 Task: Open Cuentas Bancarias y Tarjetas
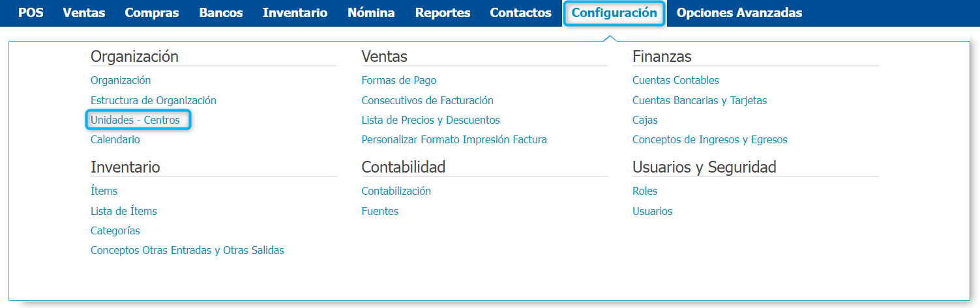click(x=700, y=100)
